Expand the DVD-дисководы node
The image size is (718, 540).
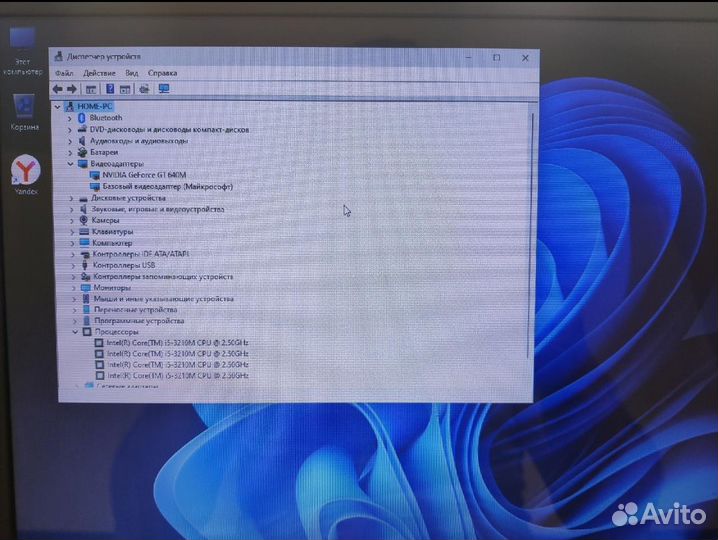70,130
